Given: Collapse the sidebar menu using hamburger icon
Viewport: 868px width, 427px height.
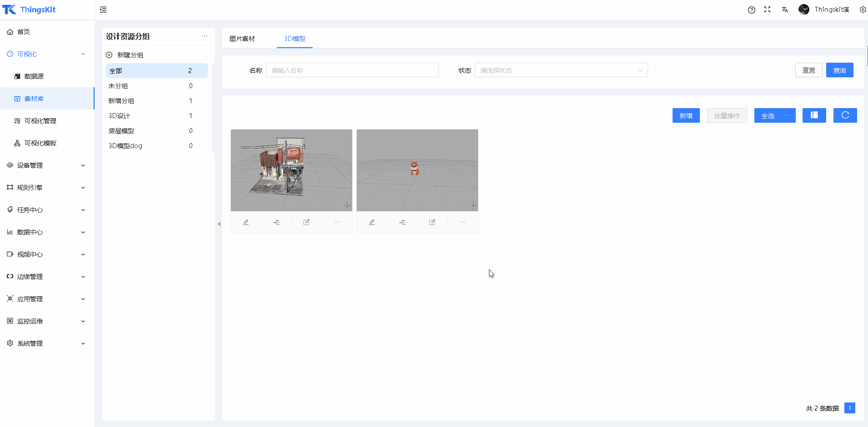Looking at the screenshot, I should 103,10.
